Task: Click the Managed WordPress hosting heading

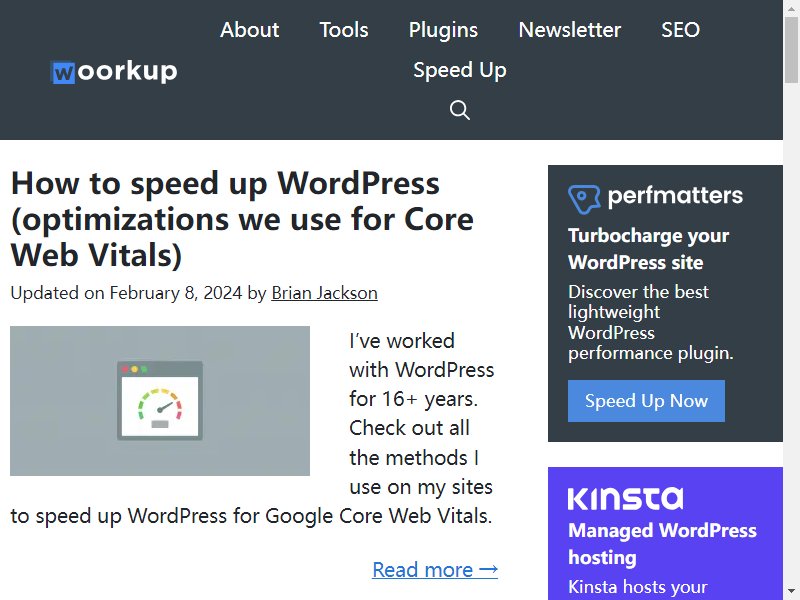Action: [662, 544]
